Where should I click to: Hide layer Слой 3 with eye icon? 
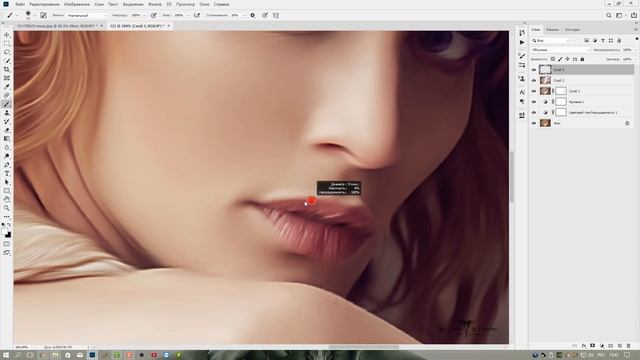pyautogui.click(x=534, y=70)
